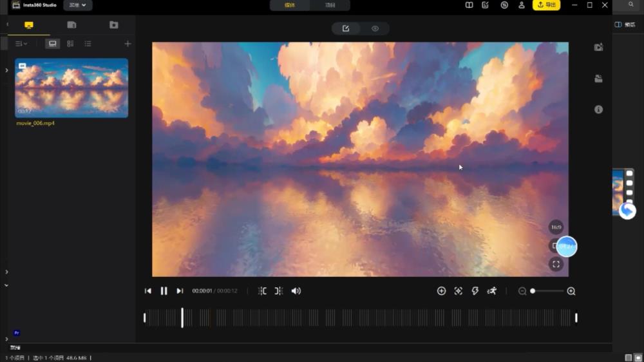
Task: Open the AI video edit icon on right rail
Action: 598,47
